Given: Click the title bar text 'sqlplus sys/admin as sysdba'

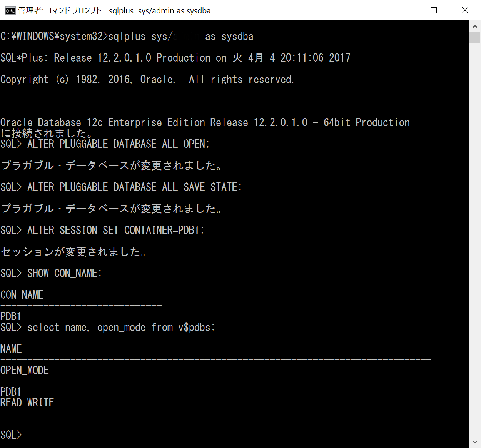Looking at the screenshot, I should coord(160,11).
